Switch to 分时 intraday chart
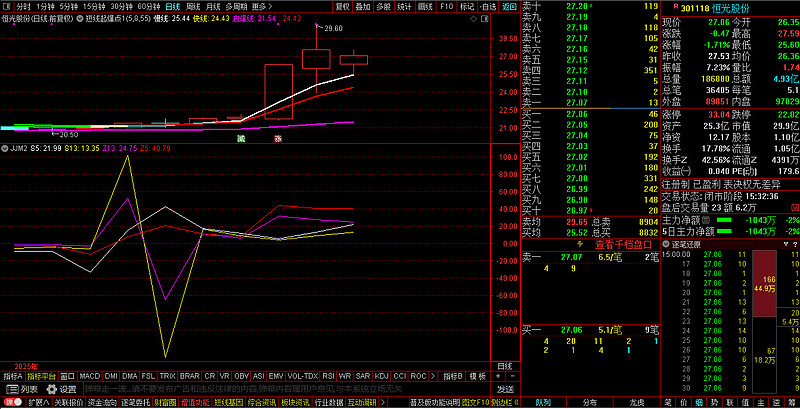This screenshot has width=800, height=409. [x=23, y=7]
